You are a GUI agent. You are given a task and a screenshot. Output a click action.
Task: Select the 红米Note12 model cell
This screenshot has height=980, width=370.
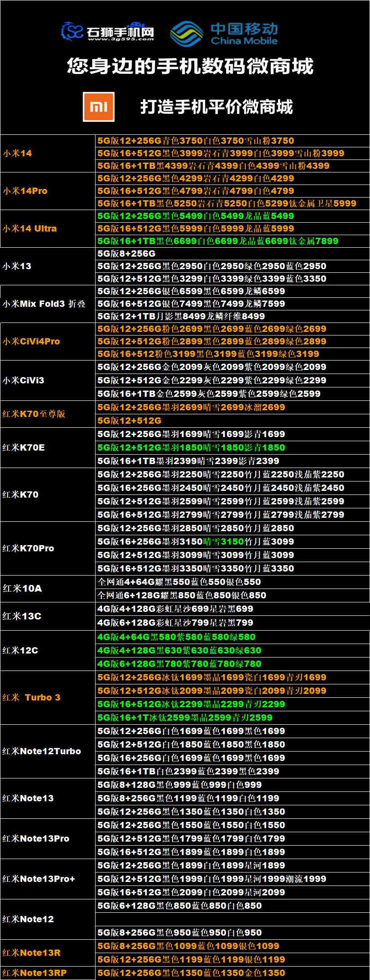(x=48, y=919)
